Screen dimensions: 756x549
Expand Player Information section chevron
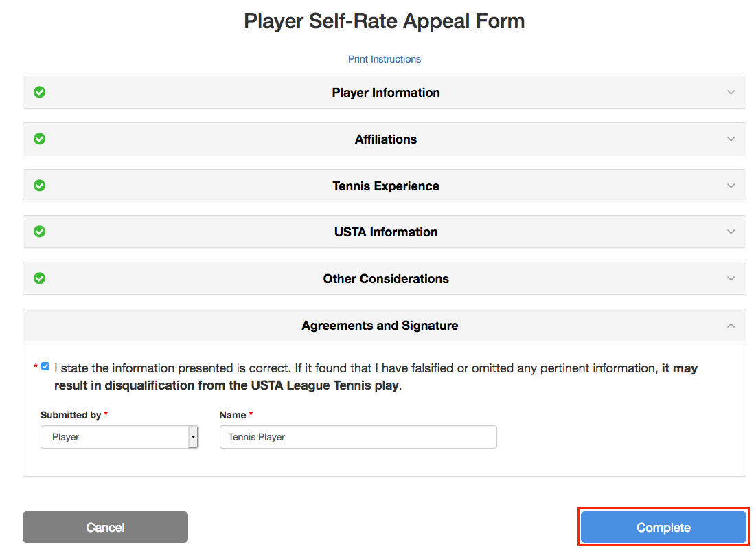click(731, 93)
